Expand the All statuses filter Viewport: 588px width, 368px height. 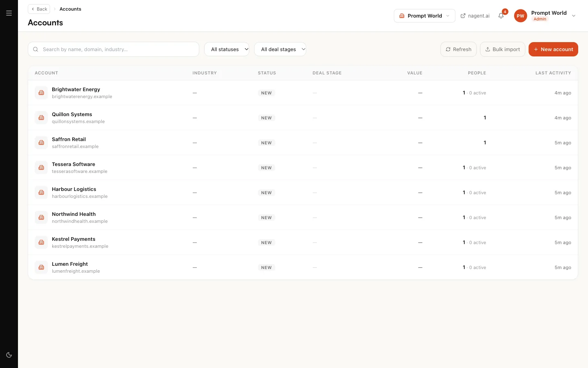[x=227, y=49]
